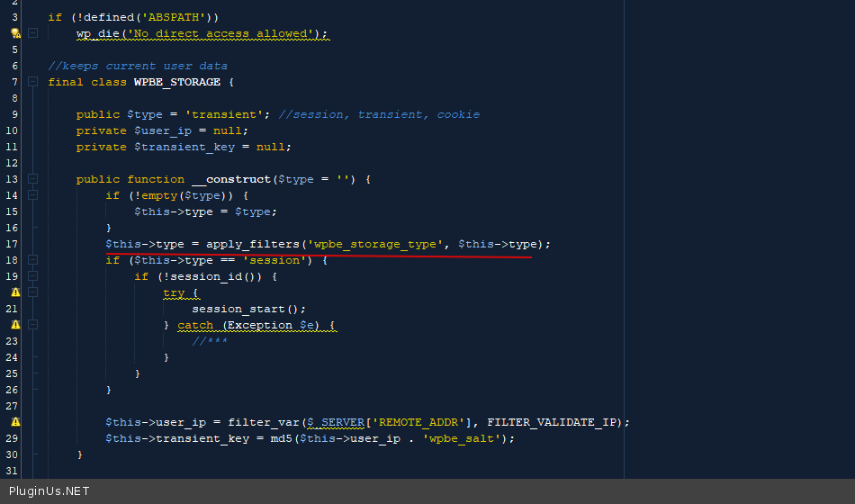Collapse the try block fold marker
This screenshot has height=504, width=855.
[32, 292]
